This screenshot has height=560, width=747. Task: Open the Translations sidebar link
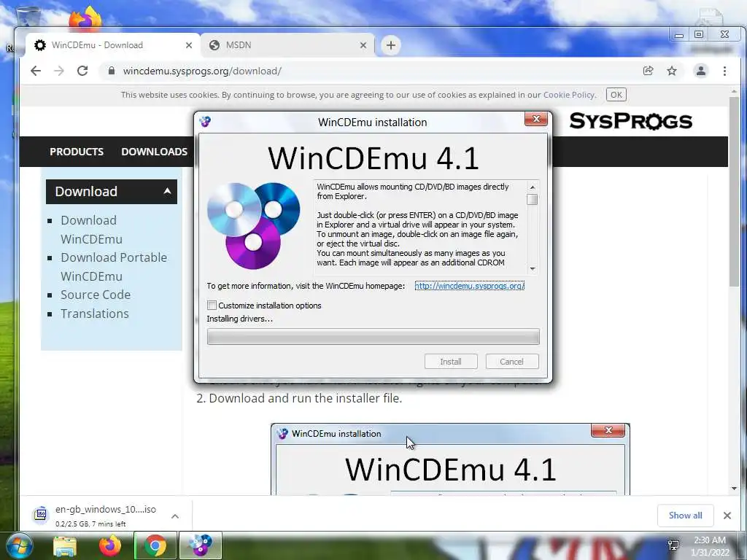(x=95, y=314)
